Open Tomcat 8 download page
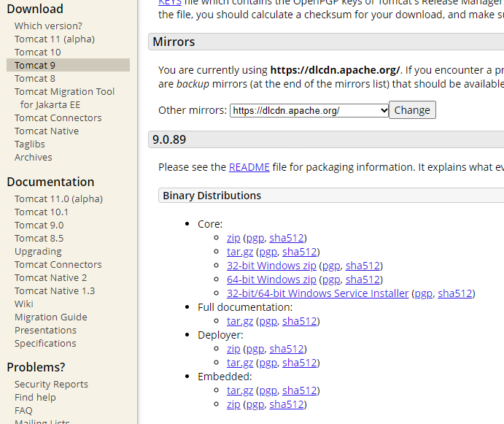This screenshot has height=424, width=504. (x=35, y=79)
